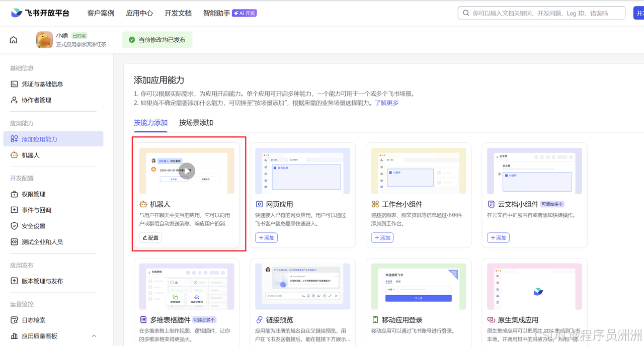
Task: Click the 应用质量看板 chart icon
Action: click(x=14, y=336)
